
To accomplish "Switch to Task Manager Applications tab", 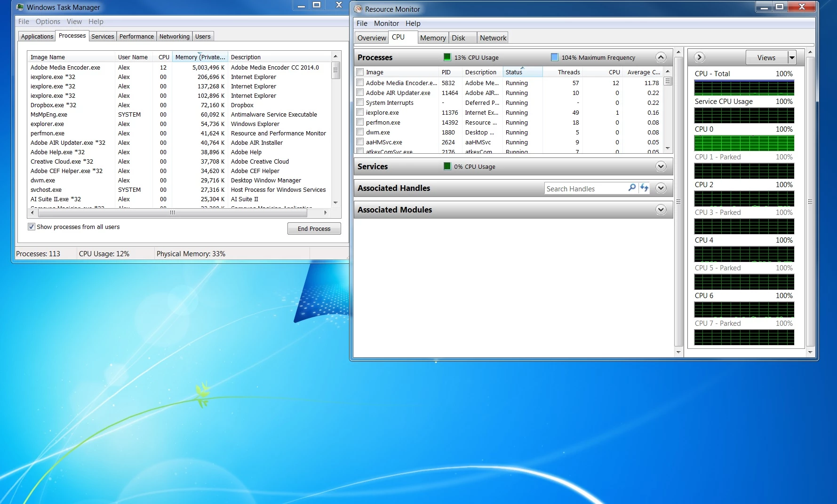I will click(x=37, y=37).
